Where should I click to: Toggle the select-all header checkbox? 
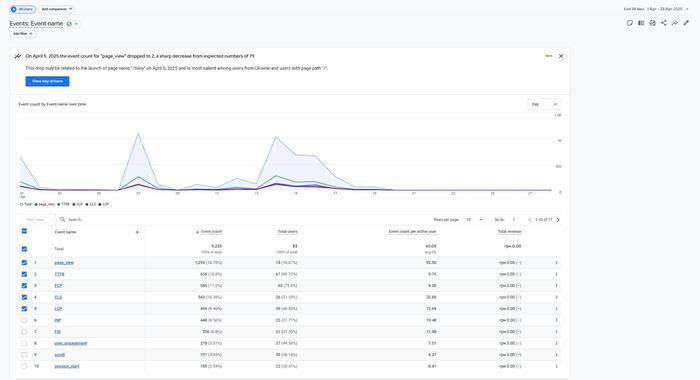[24, 231]
